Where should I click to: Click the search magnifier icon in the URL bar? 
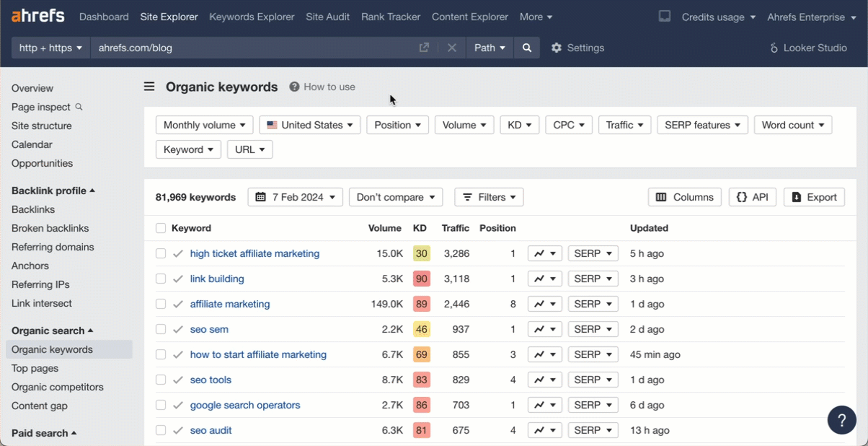pos(527,48)
